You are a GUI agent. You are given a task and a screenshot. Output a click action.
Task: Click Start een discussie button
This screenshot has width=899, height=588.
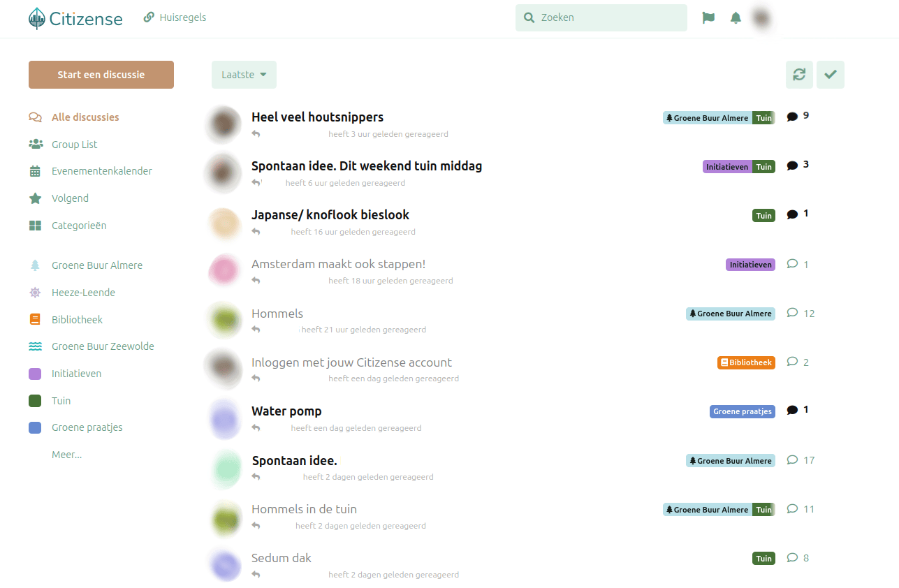pyautogui.click(x=101, y=75)
